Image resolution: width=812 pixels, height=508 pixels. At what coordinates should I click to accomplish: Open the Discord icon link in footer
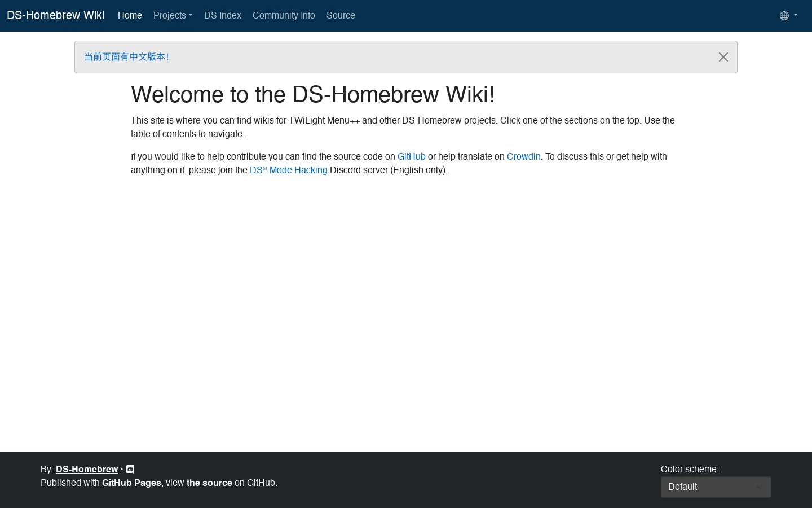(130, 470)
